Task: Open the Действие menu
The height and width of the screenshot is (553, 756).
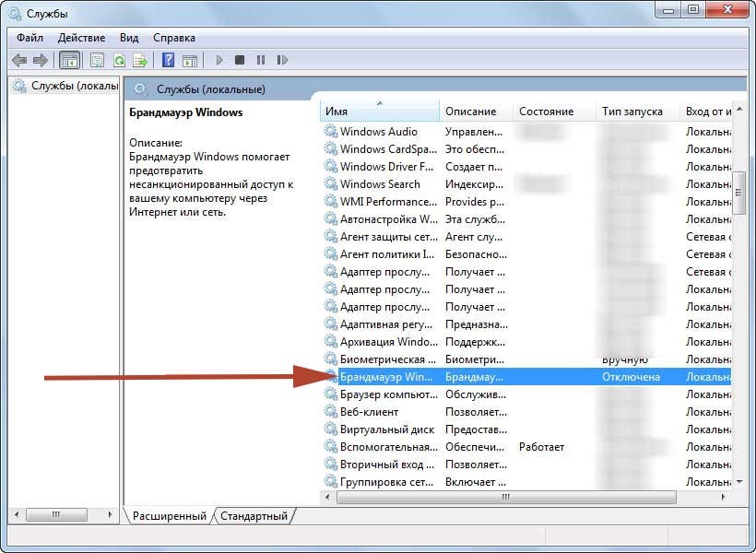Action: point(81,38)
